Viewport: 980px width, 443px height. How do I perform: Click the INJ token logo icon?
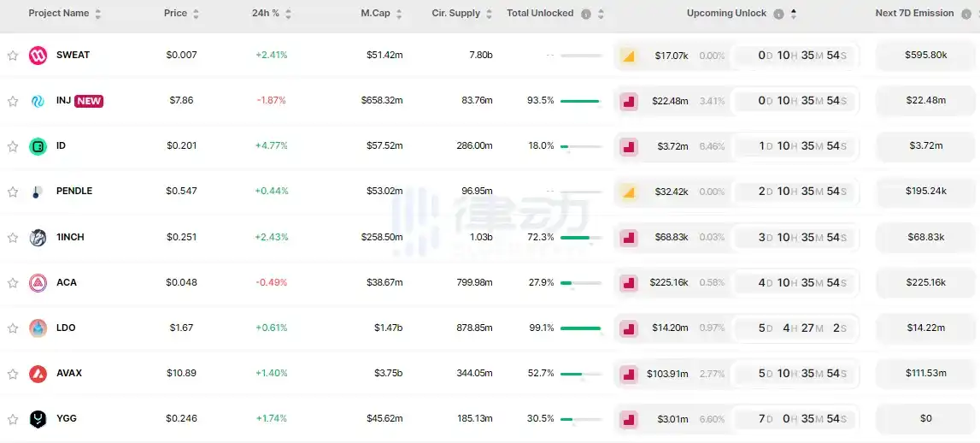click(x=38, y=101)
